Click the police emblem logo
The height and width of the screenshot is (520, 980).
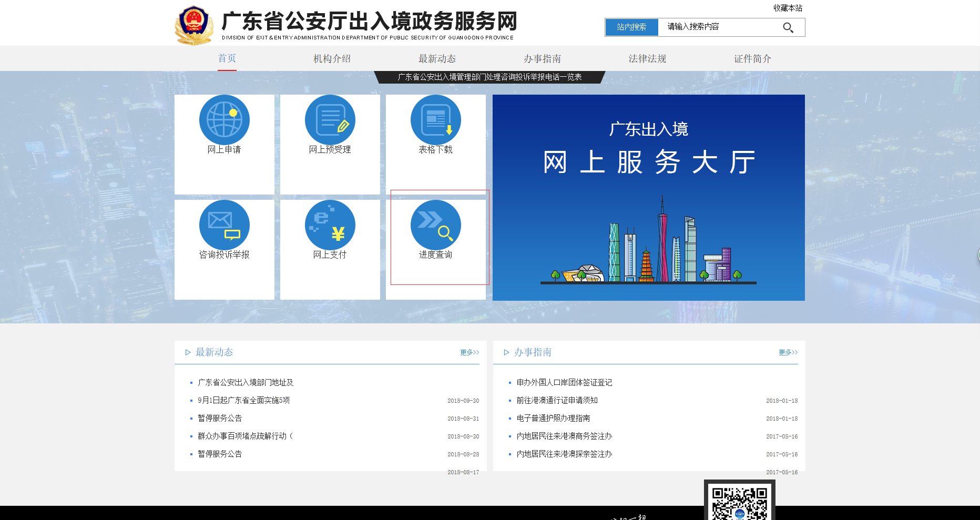[x=193, y=23]
